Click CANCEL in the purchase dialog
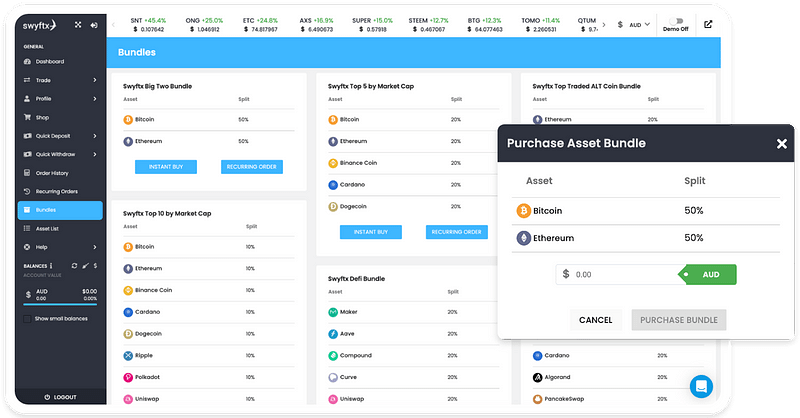This screenshot has width=800, height=418. pos(595,320)
